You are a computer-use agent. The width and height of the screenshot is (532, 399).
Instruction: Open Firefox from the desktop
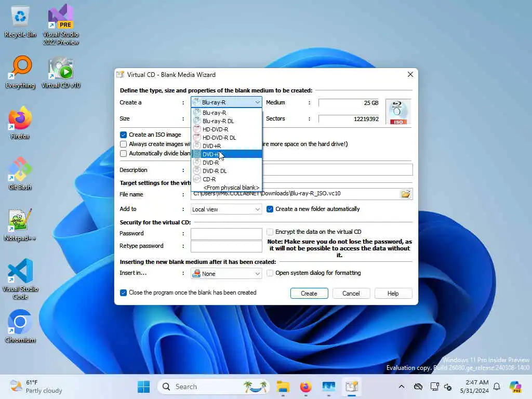click(20, 123)
